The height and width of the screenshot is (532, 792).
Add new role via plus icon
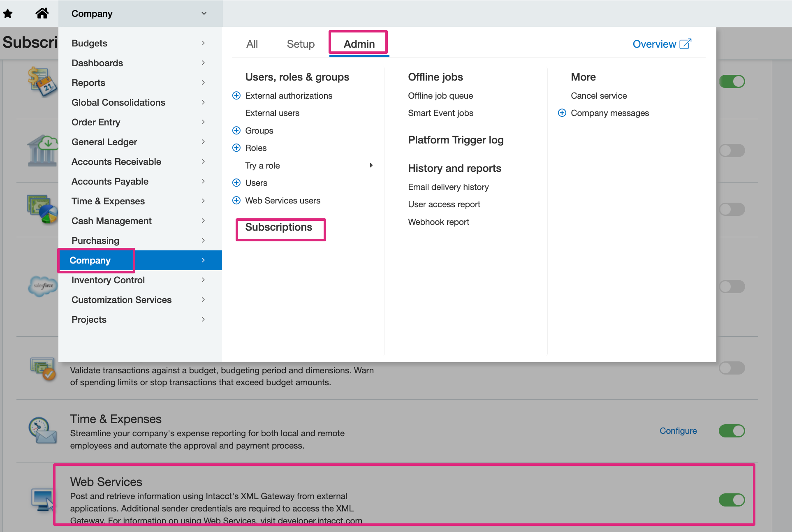point(236,148)
